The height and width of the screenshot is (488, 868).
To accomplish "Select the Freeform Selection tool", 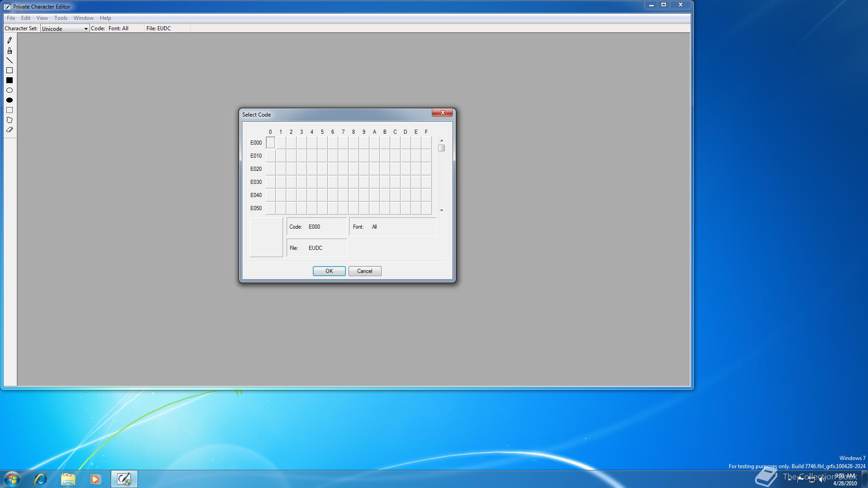I will (x=9, y=120).
